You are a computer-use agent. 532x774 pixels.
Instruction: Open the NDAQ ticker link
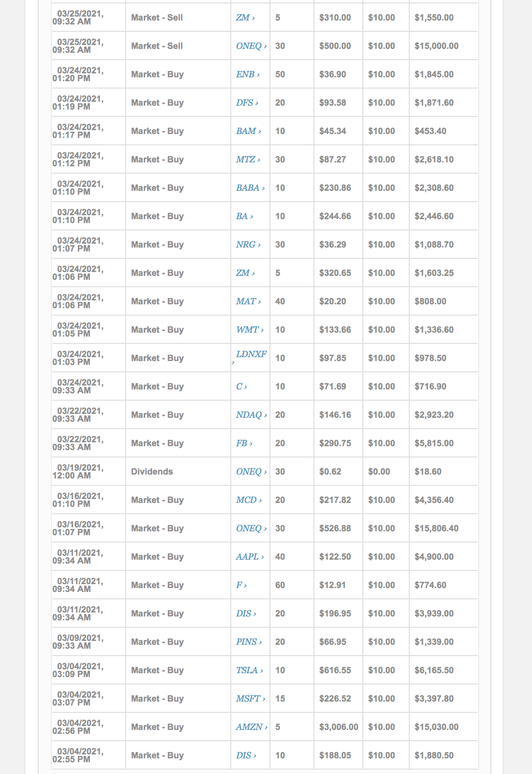(x=249, y=415)
